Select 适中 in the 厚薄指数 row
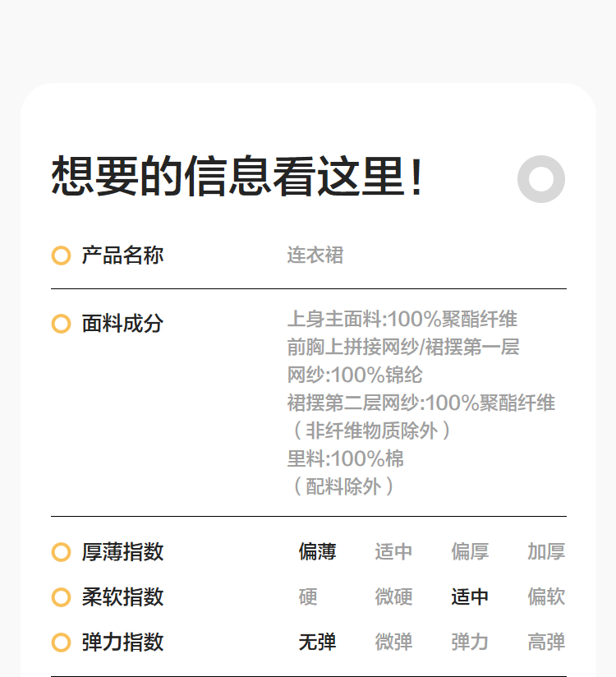The height and width of the screenshot is (677, 616). (x=393, y=552)
